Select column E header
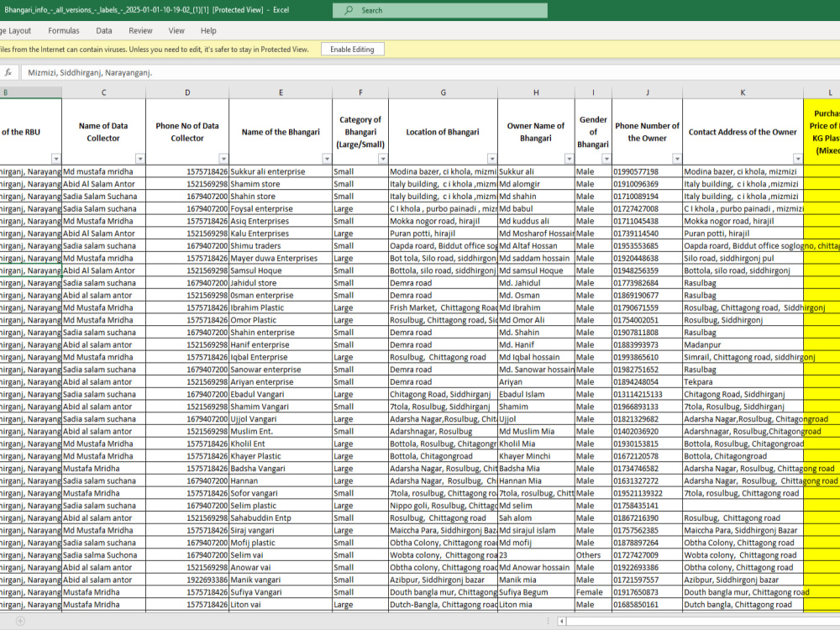Viewport: 840px width, 630px height. coord(281,92)
